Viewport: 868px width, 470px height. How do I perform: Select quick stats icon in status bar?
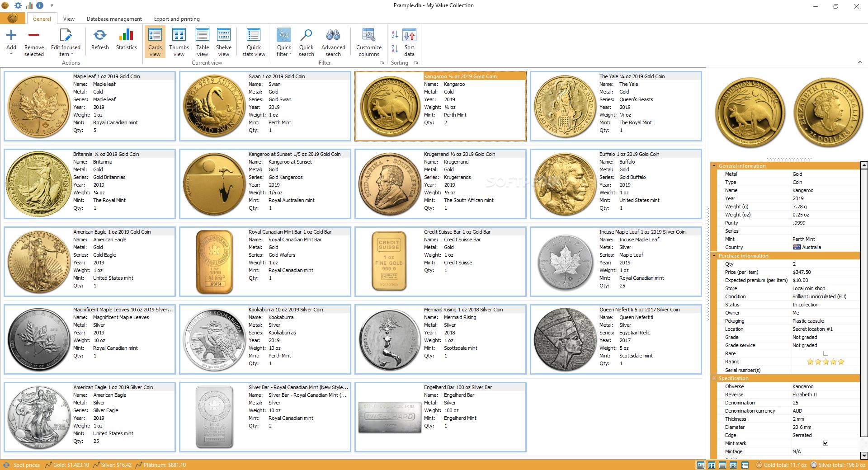pos(745,465)
